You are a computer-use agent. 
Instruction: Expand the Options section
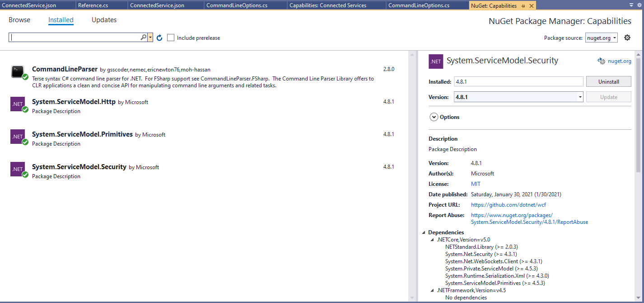(x=434, y=117)
